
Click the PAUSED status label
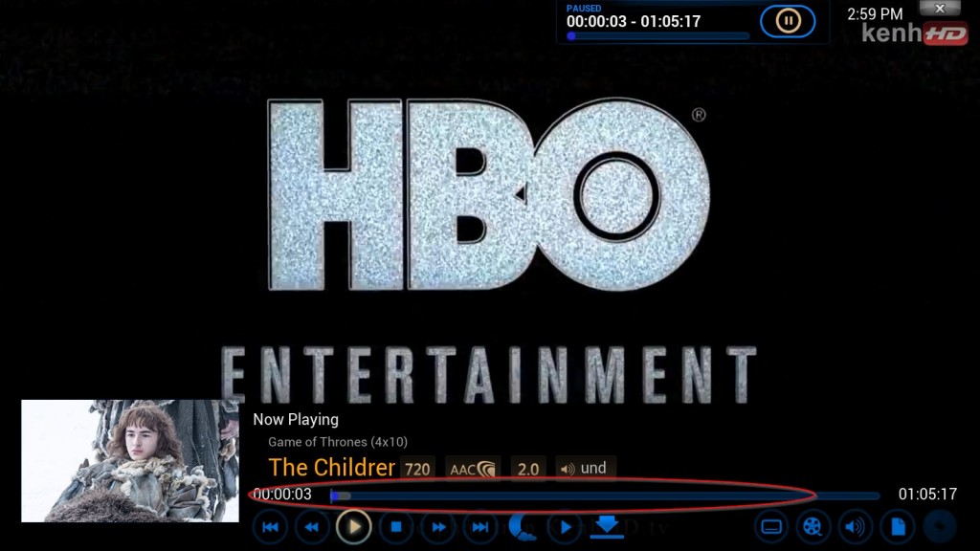pos(584,8)
